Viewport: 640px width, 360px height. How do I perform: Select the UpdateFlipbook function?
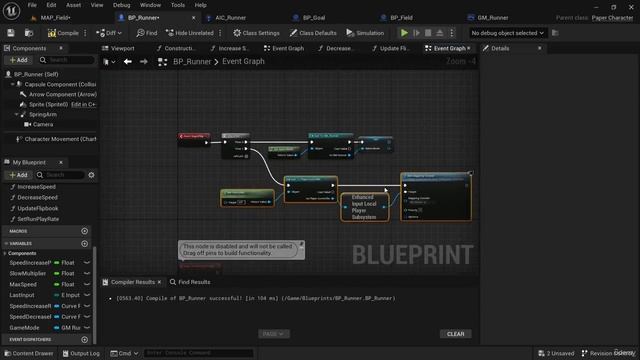click(38, 208)
